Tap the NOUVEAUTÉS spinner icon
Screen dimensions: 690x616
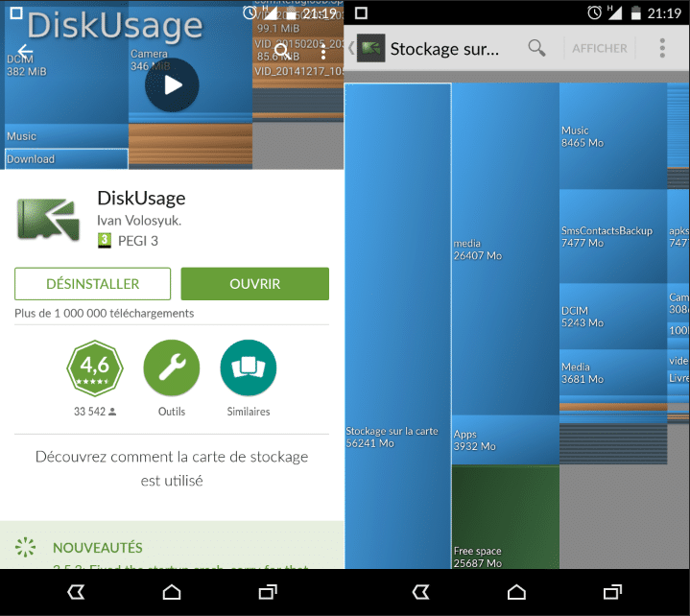(25, 547)
